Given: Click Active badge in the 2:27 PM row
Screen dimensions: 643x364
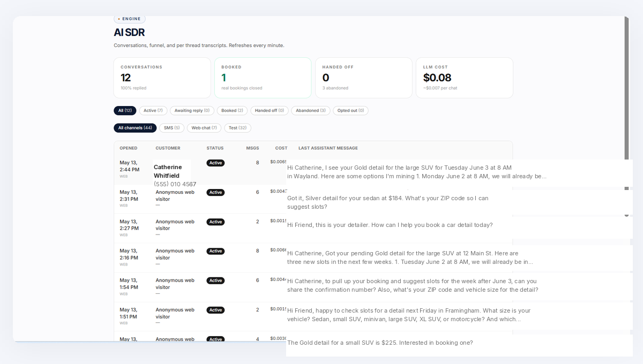Looking at the screenshot, I should coord(215,222).
